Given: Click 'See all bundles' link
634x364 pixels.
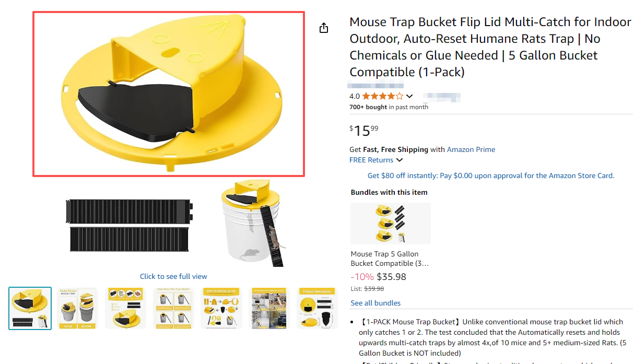Looking at the screenshot, I should [x=375, y=303].
